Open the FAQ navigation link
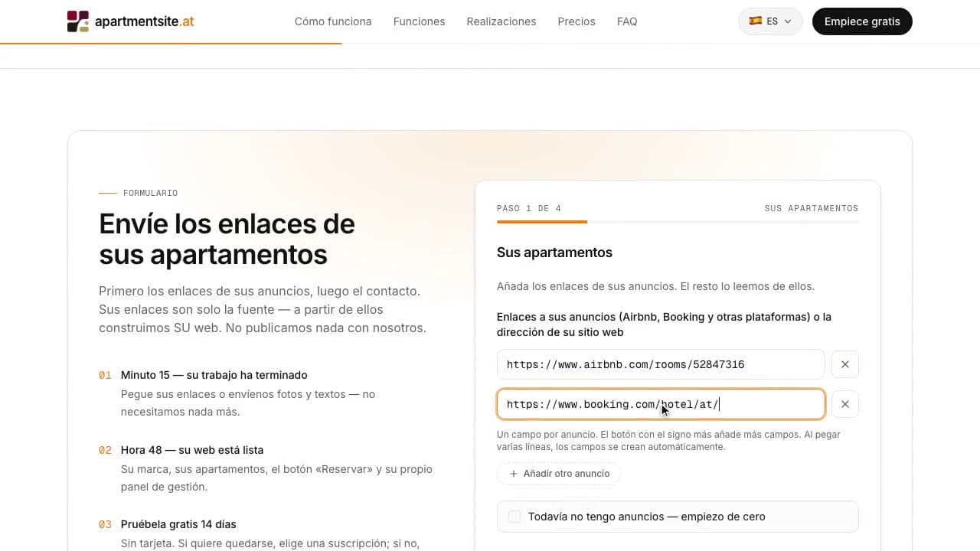 coord(627,21)
